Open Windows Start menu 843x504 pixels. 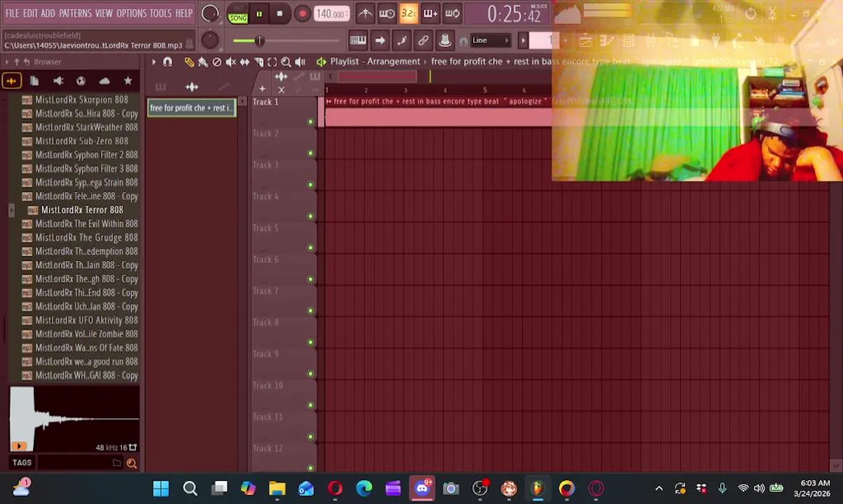161,489
